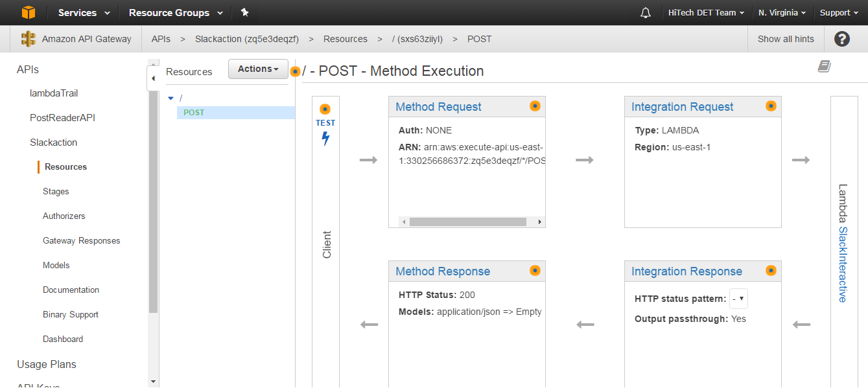
Task: Collapse the resources panel with left arrow
Action: coord(153,78)
